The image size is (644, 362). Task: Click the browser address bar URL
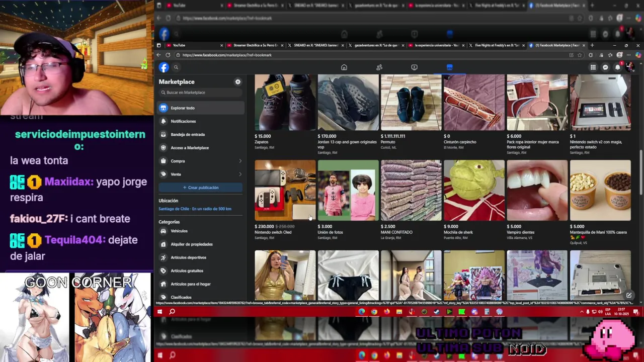[x=227, y=55]
